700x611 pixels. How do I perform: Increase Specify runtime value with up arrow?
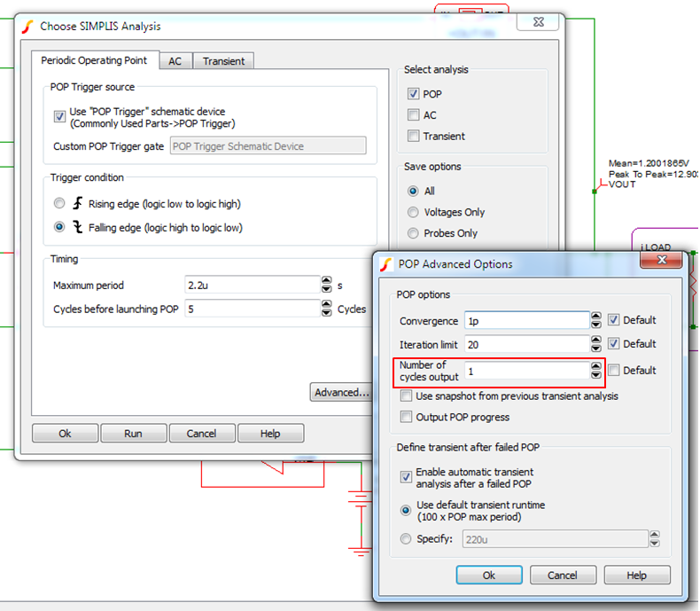pos(655,535)
